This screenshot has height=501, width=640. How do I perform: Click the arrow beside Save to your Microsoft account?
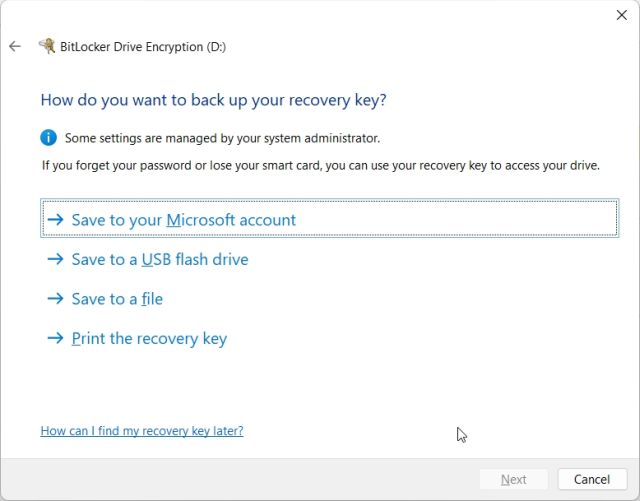pyautogui.click(x=56, y=220)
